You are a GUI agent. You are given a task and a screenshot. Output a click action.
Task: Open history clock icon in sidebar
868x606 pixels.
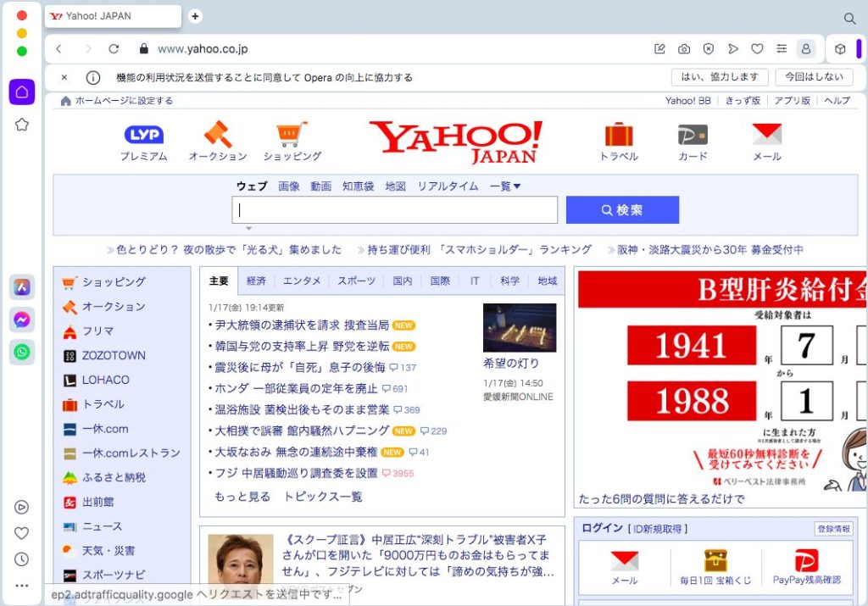(x=21, y=559)
